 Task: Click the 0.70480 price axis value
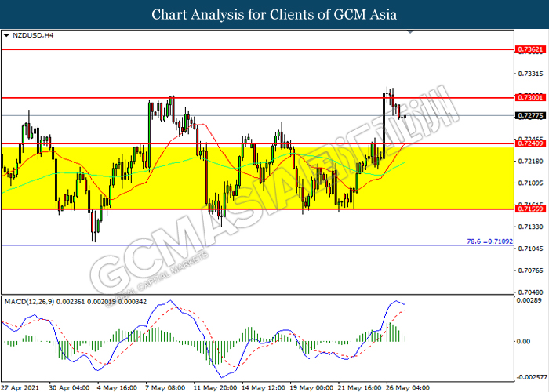[x=530, y=292]
